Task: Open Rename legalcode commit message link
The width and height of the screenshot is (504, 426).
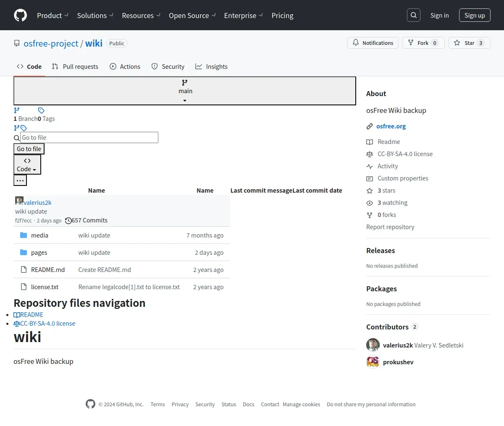Action: (x=129, y=287)
